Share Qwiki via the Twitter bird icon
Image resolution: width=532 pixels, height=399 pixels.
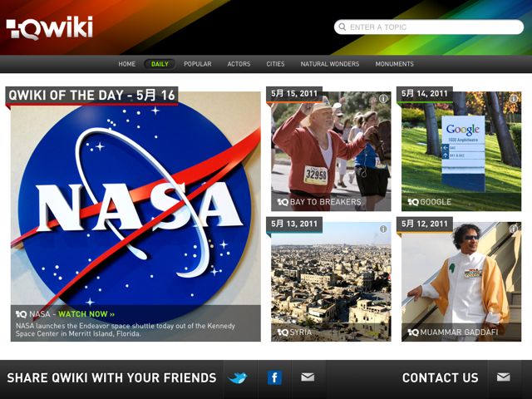pyautogui.click(x=238, y=377)
